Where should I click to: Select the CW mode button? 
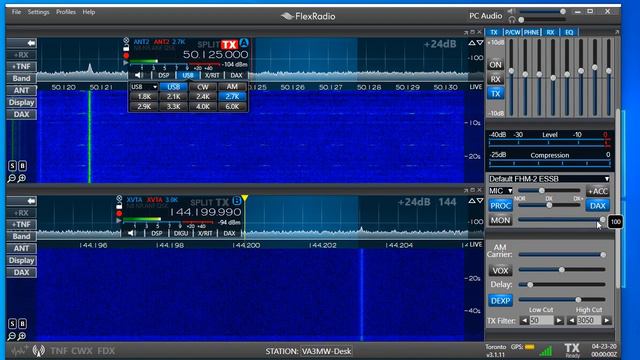coord(203,87)
